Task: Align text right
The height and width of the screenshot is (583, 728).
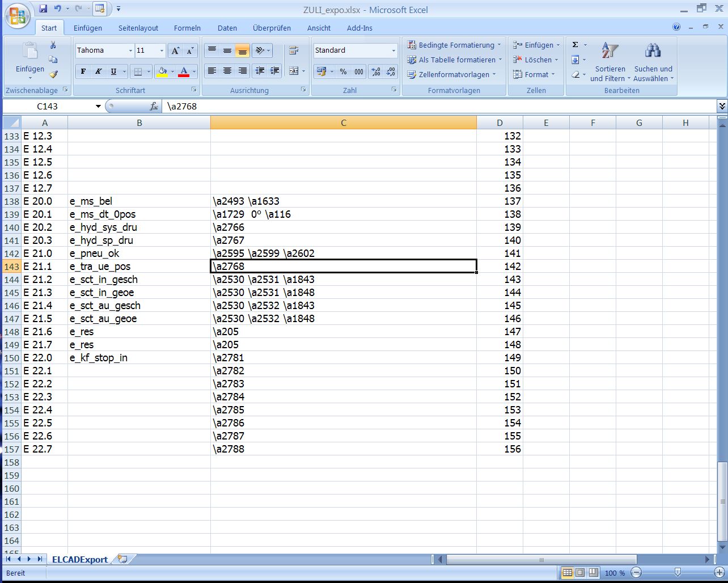Action: (243, 71)
